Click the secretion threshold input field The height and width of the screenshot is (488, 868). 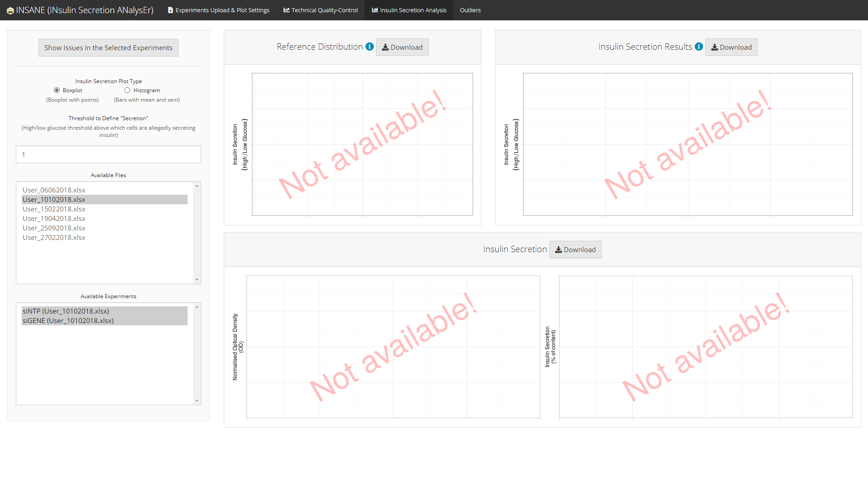(108, 155)
